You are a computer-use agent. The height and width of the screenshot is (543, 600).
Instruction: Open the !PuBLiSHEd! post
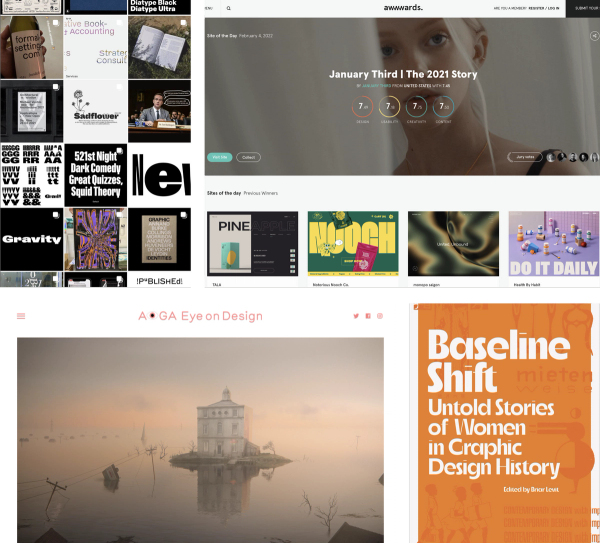pos(159,280)
